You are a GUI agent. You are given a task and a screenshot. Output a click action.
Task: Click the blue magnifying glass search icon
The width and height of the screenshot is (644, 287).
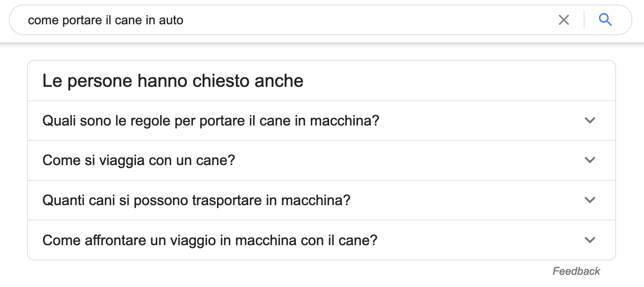pos(605,20)
